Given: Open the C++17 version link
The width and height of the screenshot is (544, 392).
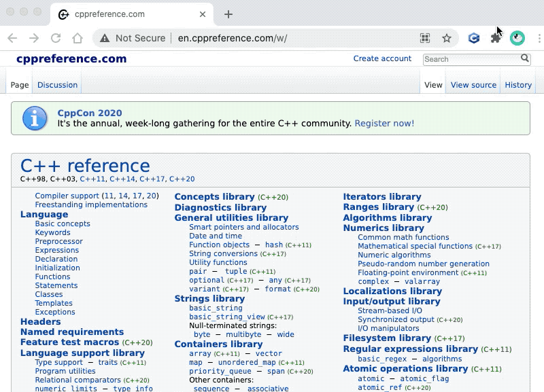Looking at the screenshot, I should tap(152, 179).
